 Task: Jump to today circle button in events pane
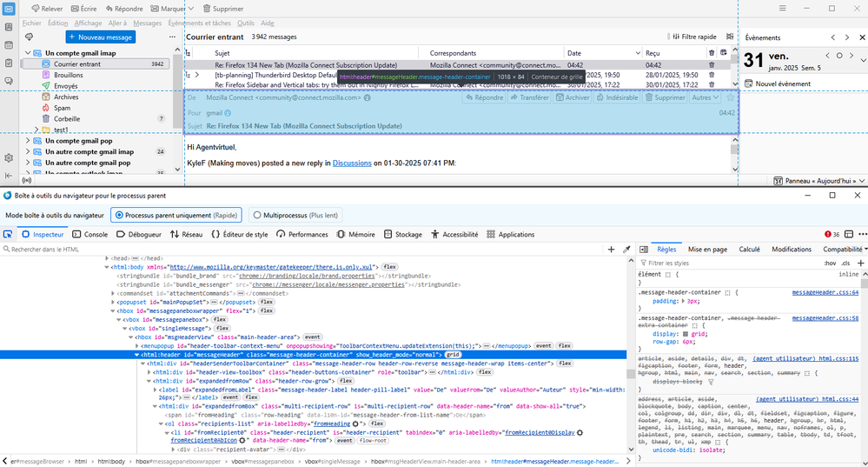tap(839, 56)
